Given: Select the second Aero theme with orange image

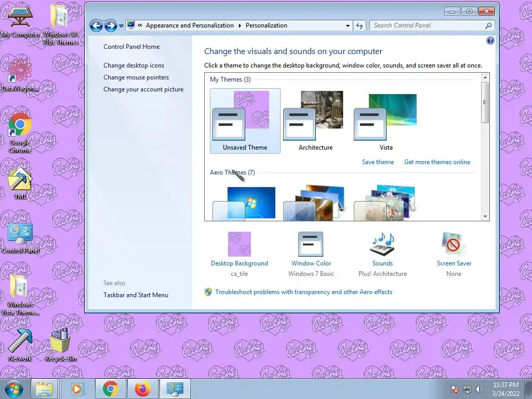Looking at the screenshot, I should pyautogui.click(x=315, y=203).
